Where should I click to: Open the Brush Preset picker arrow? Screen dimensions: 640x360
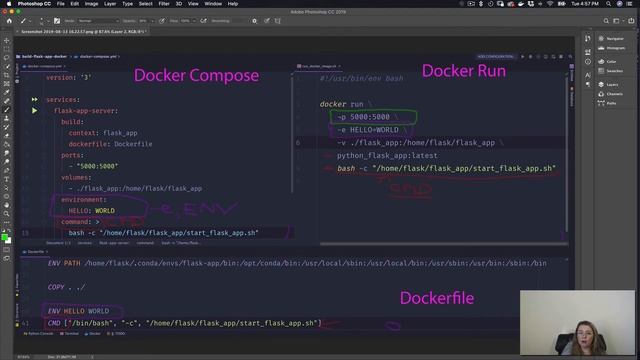(x=48, y=21)
